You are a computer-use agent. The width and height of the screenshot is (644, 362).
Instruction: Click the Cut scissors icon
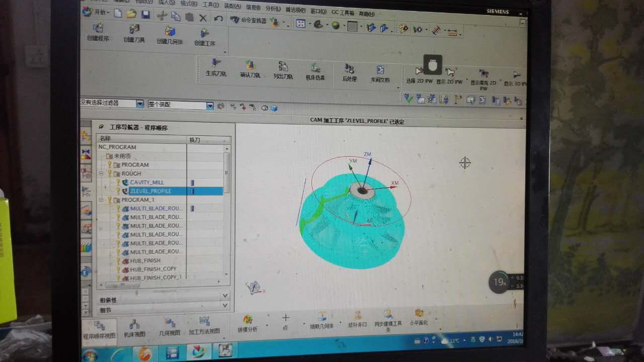point(162,15)
